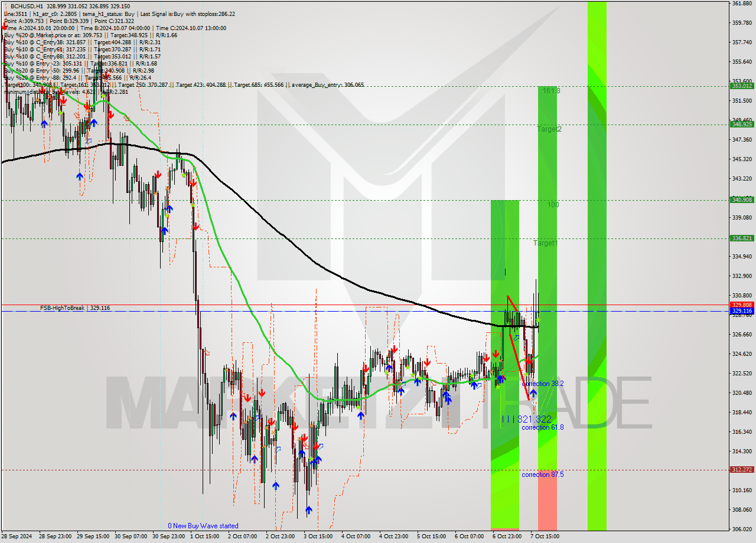Select the FSB-HighToBreak 329.116 line label
Image resolution: width=756 pixels, height=543 pixels.
75,308
